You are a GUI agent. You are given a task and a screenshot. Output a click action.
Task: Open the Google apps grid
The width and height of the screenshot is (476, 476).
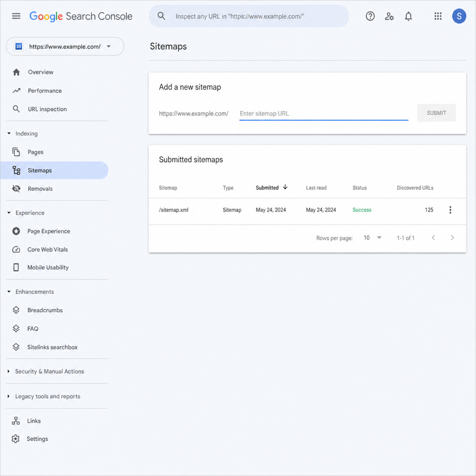(x=438, y=16)
